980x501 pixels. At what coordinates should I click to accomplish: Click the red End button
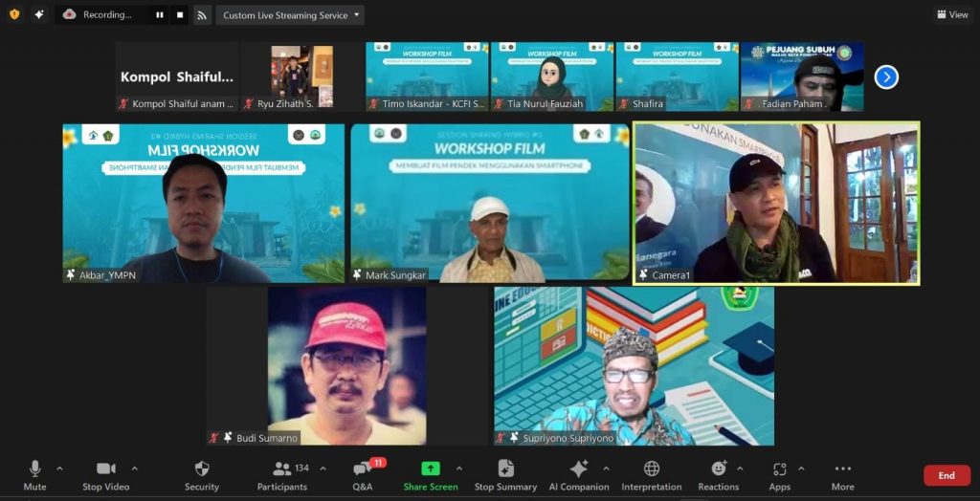(946, 475)
